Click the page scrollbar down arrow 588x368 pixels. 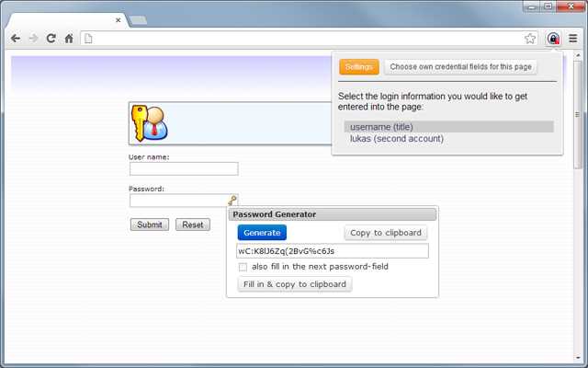578,358
